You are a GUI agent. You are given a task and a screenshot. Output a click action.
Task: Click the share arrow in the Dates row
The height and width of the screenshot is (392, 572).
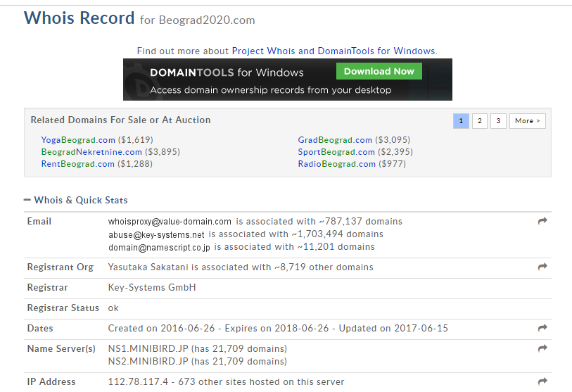[542, 328]
